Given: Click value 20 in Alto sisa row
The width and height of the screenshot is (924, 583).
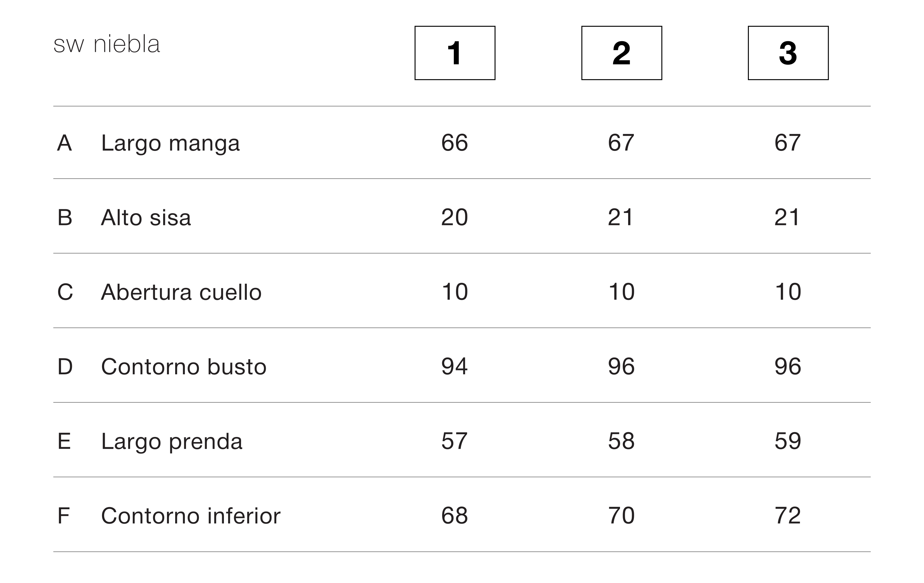Looking at the screenshot, I should tap(454, 217).
